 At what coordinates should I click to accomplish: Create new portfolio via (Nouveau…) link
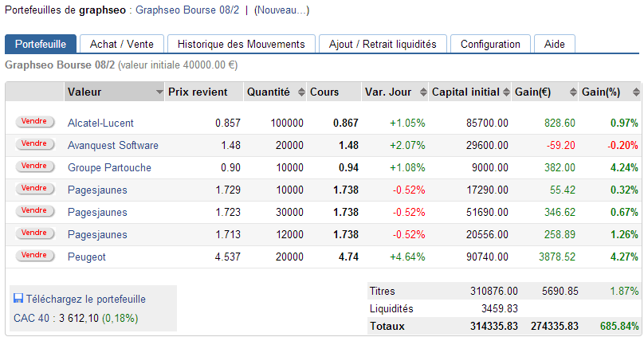click(281, 10)
